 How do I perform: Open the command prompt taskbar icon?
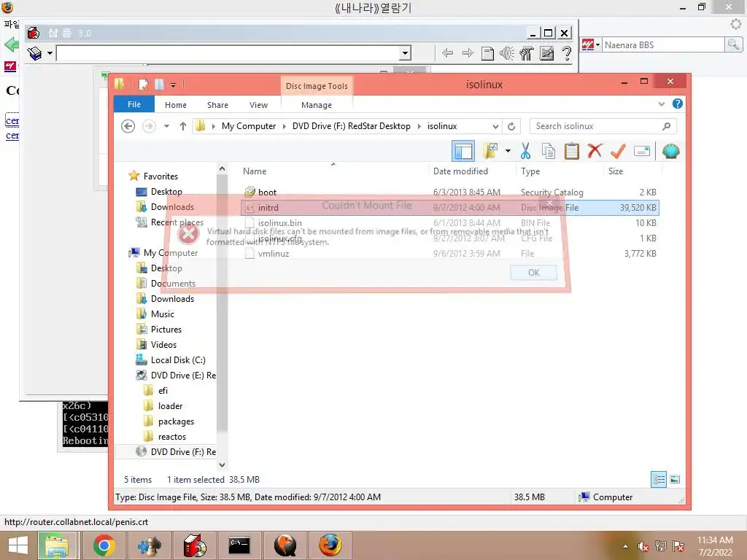tap(239, 545)
